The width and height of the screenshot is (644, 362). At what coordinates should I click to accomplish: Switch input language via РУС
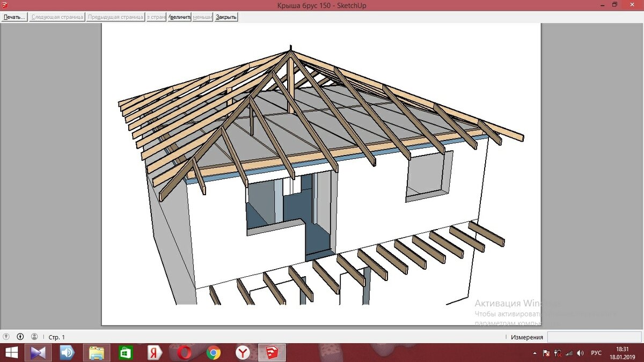[x=596, y=353]
